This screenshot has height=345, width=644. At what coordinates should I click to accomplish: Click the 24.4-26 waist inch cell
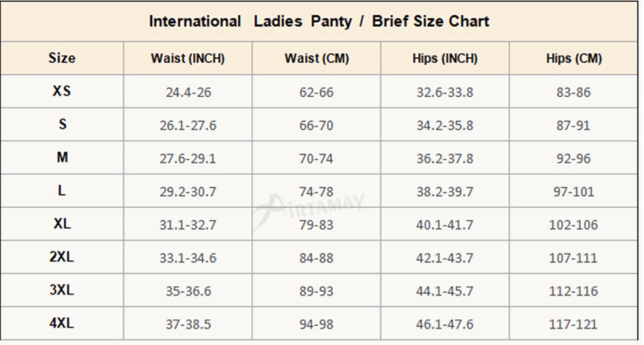[x=188, y=92]
